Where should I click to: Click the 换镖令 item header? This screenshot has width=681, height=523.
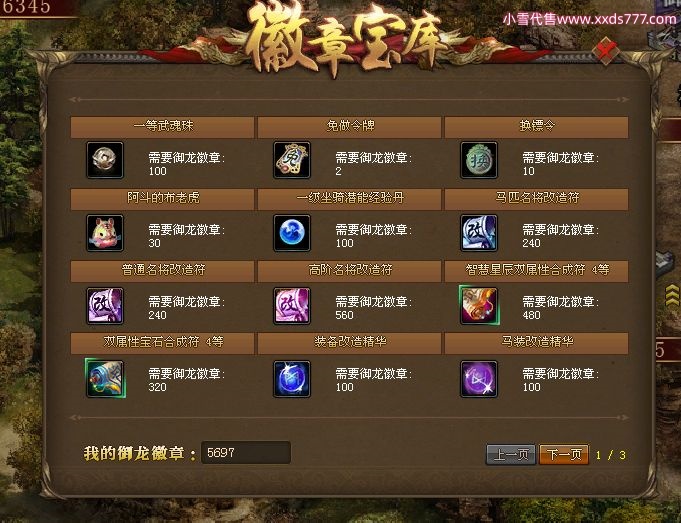click(x=536, y=127)
